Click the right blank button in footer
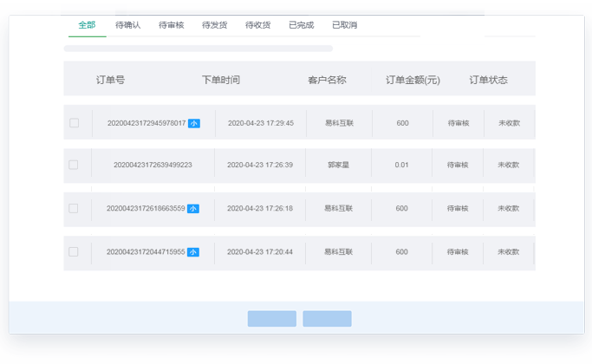Screen dimensions: 592x364 (327, 319)
